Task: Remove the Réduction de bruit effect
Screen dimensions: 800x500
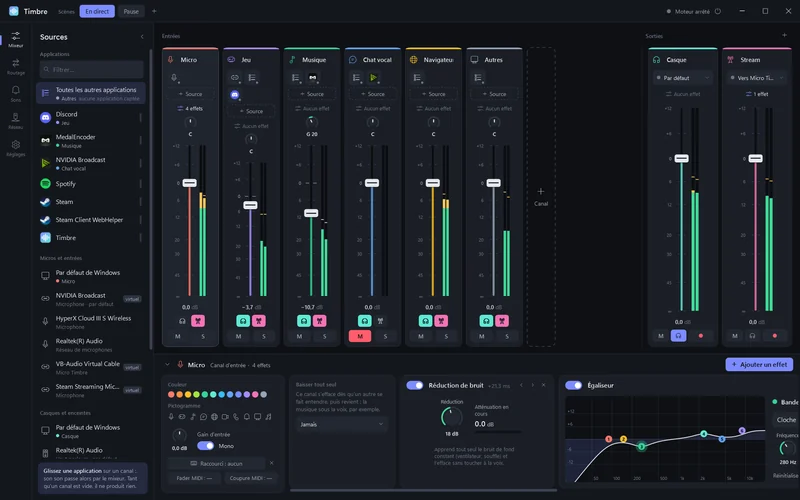Action: 543,385
